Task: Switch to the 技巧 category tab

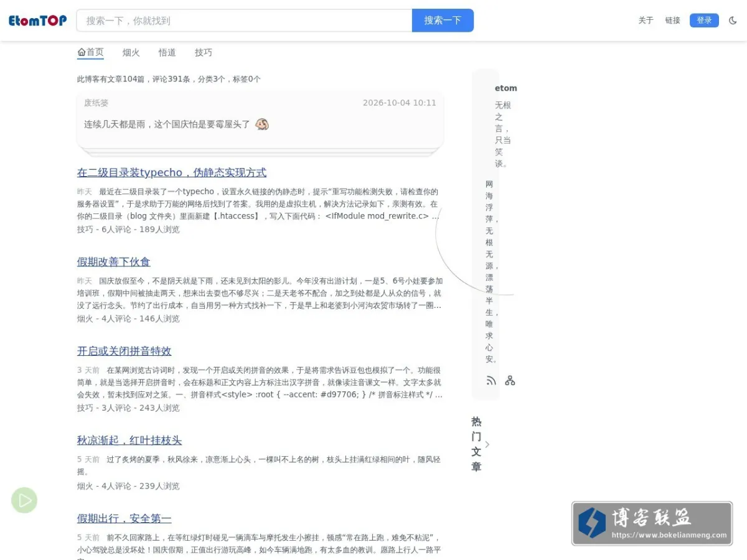Action: [203, 52]
